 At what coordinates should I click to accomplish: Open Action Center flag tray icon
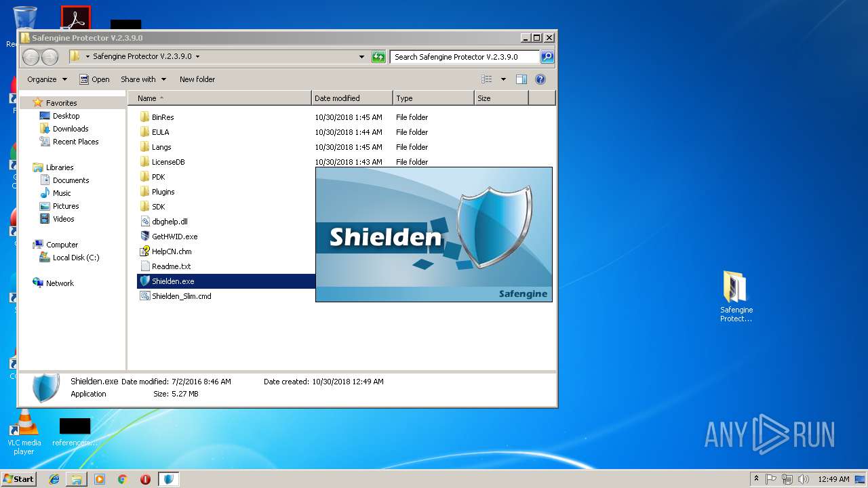[x=771, y=479]
